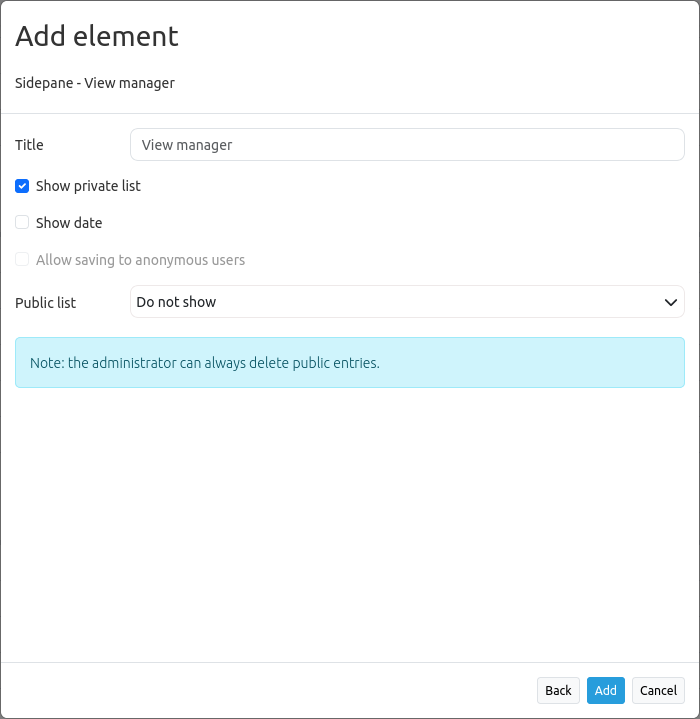
Task: Cancel the Add element dialog
Action: [x=658, y=690]
